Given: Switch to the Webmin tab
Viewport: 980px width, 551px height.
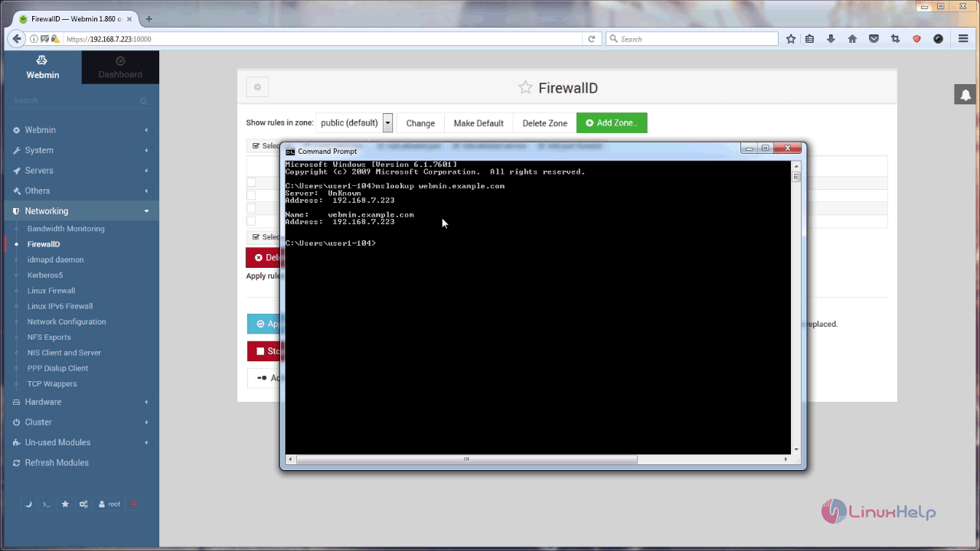Looking at the screenshot, I should click(43, 67).
